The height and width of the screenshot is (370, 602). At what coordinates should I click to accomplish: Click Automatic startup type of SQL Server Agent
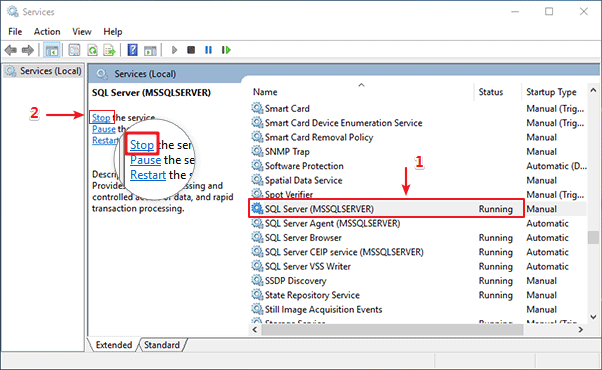(x=547, y=223)
